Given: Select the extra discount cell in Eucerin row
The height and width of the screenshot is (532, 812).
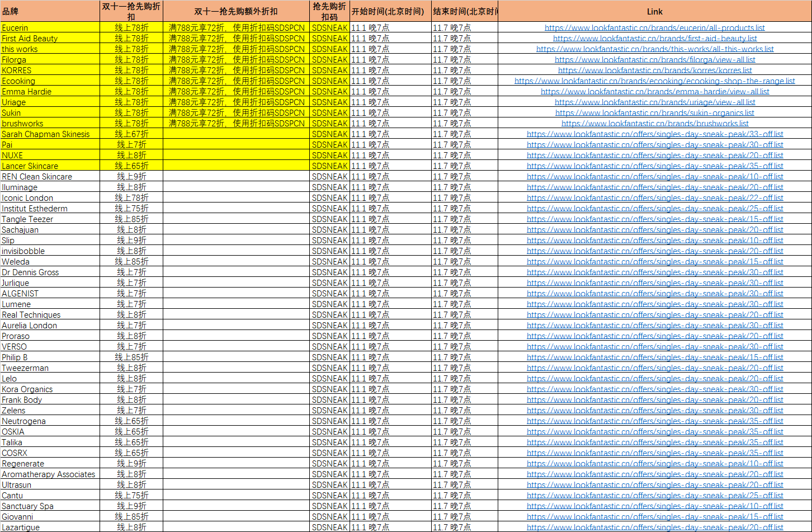Looking at the screenshot, I should [236, 27].
